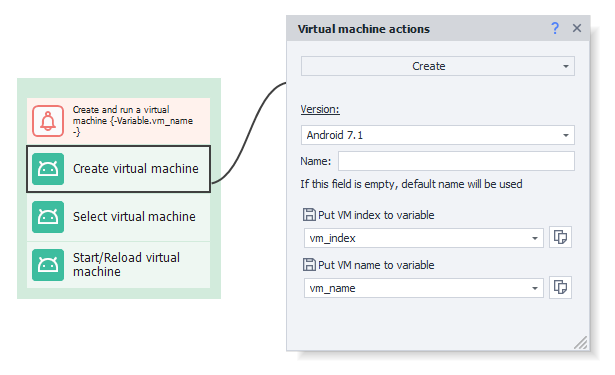The image size is (615, 375).
Task: Close the Virtual machine actions dialog
Action: pos(577,28)
